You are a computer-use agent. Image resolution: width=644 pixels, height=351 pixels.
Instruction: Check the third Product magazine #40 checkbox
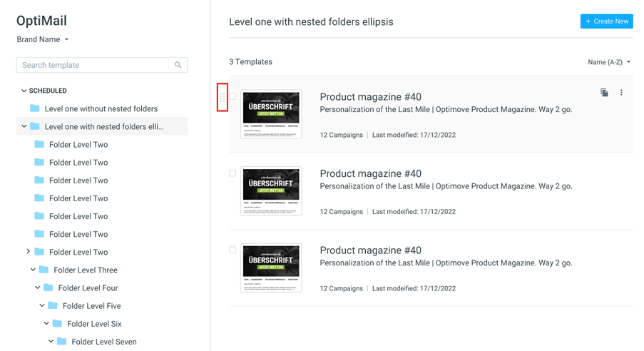(232, 250)
